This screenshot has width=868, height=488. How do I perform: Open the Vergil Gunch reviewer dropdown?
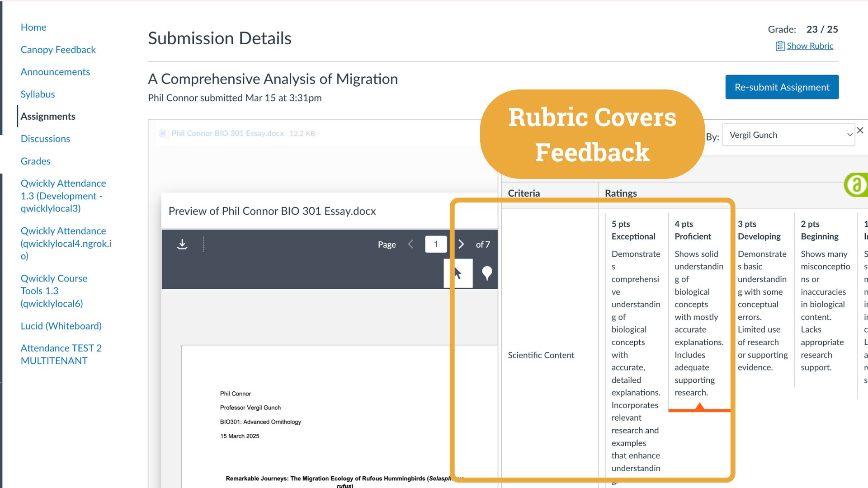(x=788, y=135)
